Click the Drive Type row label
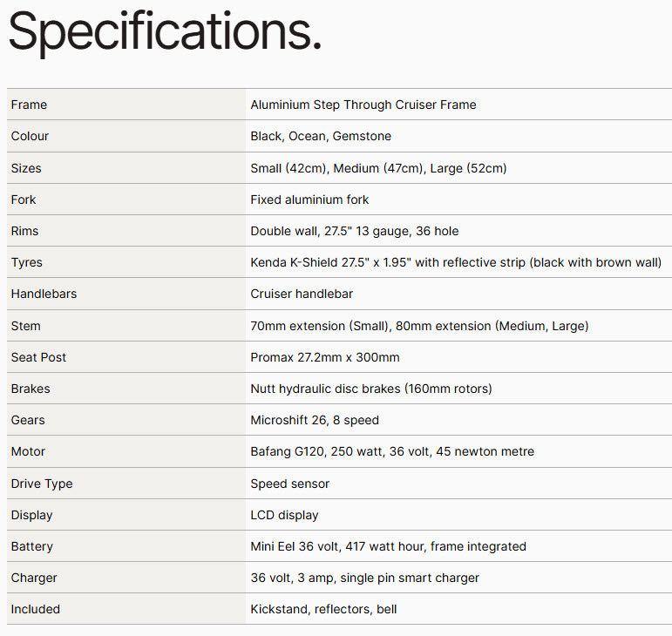The image size is (672, 636). 42,484
